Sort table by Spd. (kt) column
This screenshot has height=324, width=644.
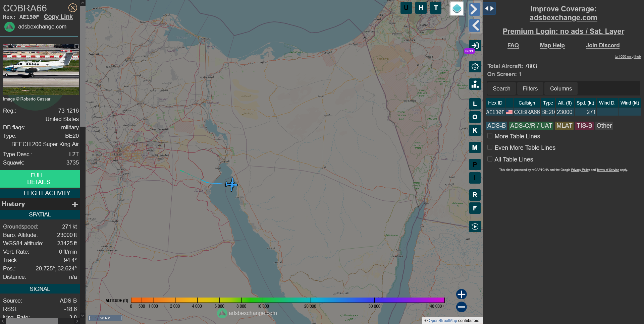pyautogui.click(x=585, y=103)
